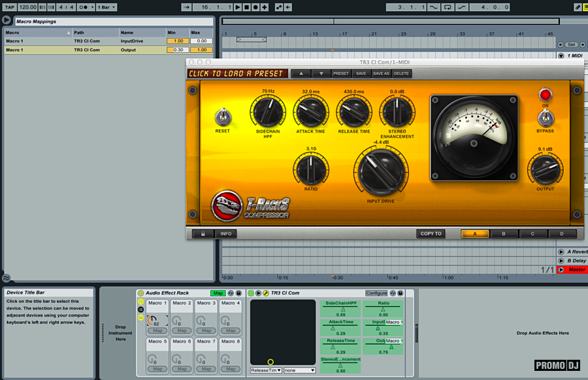The image size is (588, 380).
Task: Click the lock icon beside INFO
Action: (x=203, y=234)
